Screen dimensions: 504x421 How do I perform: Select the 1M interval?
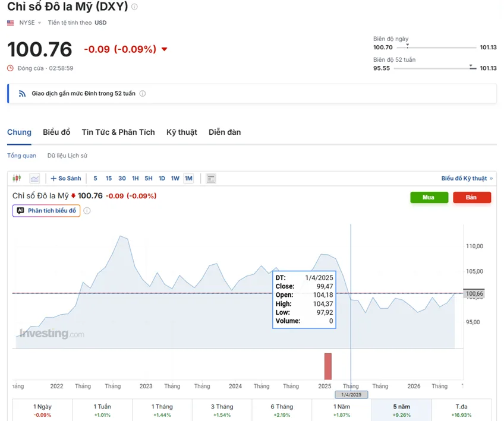pyautogui.click(x=188, y=178)
